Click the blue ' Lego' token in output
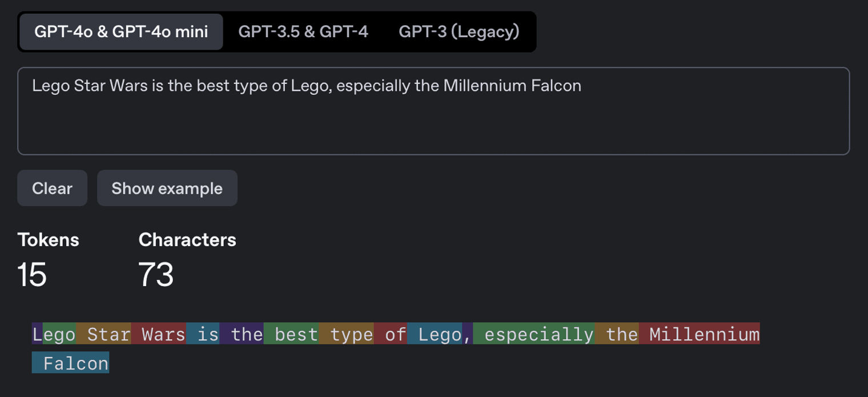868x397 pixels. point(435,334)
